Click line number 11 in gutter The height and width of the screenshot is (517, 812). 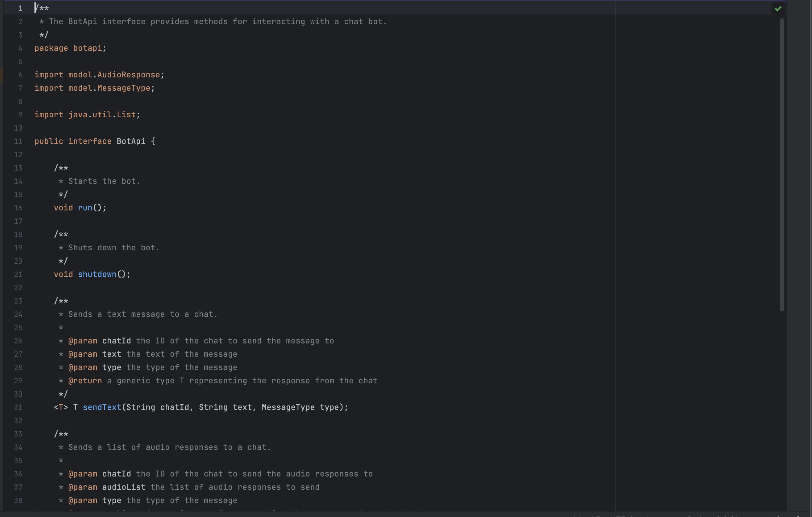point(18,141)
